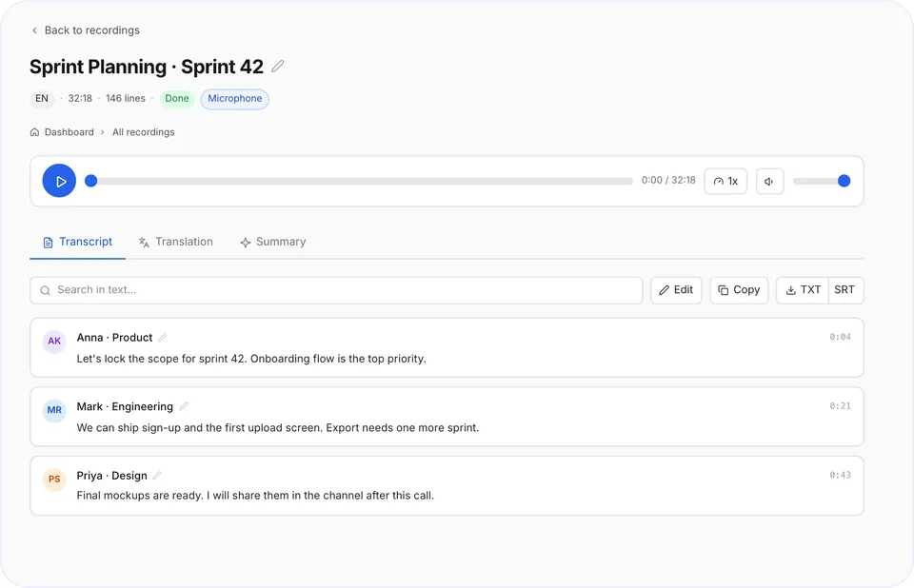Click the AK speaker avatar
The width and height of the screenshot is (914, 588).
54,341
